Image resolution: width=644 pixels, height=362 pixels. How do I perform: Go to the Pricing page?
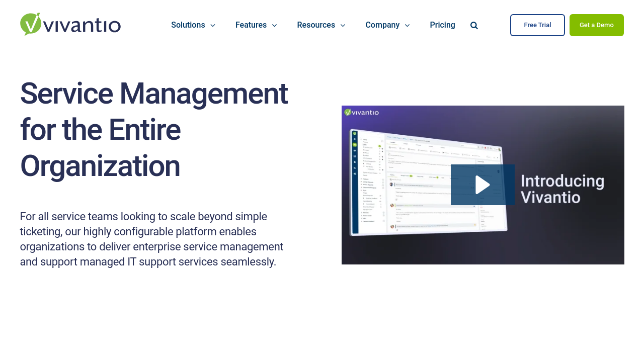pos(442,25)
